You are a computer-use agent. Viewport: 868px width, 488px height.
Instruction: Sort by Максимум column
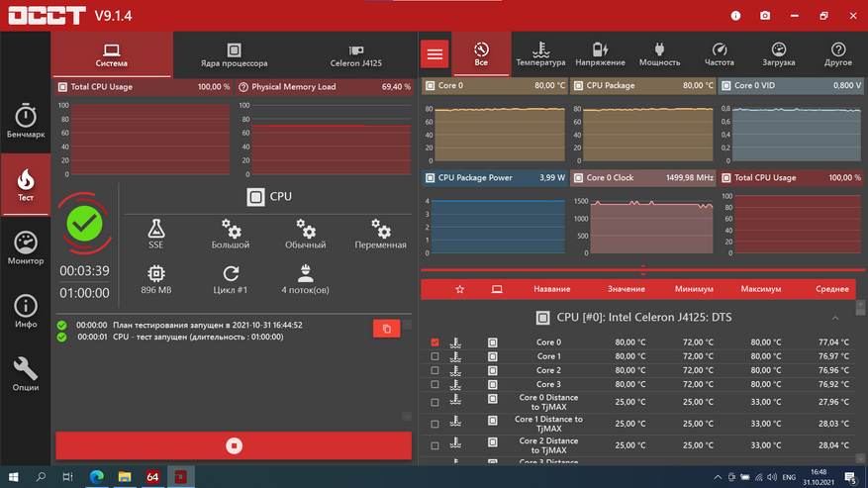(x=760, y=289)
